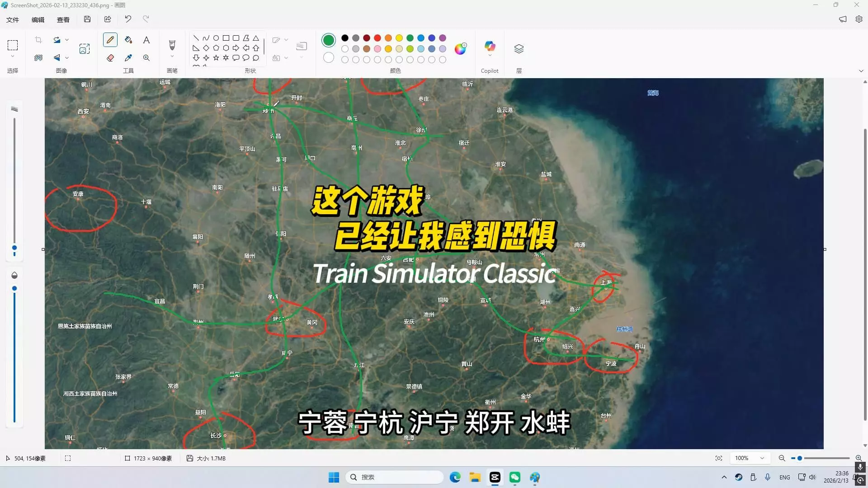Select the Pencil tool
Screen dimensions: 868x488
pyautogui.click(x=110, y=40)
